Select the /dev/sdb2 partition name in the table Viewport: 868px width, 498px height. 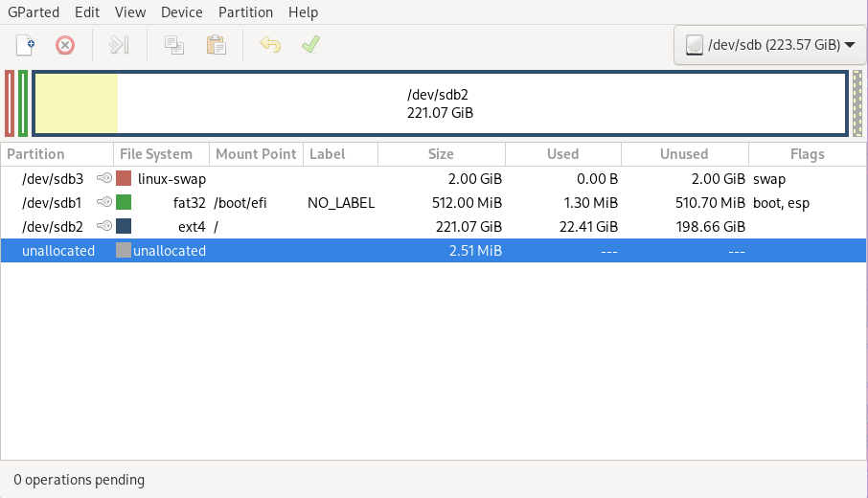[x=53, y=227]
